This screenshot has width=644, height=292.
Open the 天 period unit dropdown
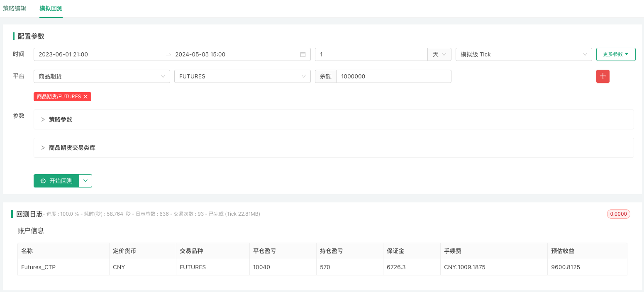coord(439,54)
